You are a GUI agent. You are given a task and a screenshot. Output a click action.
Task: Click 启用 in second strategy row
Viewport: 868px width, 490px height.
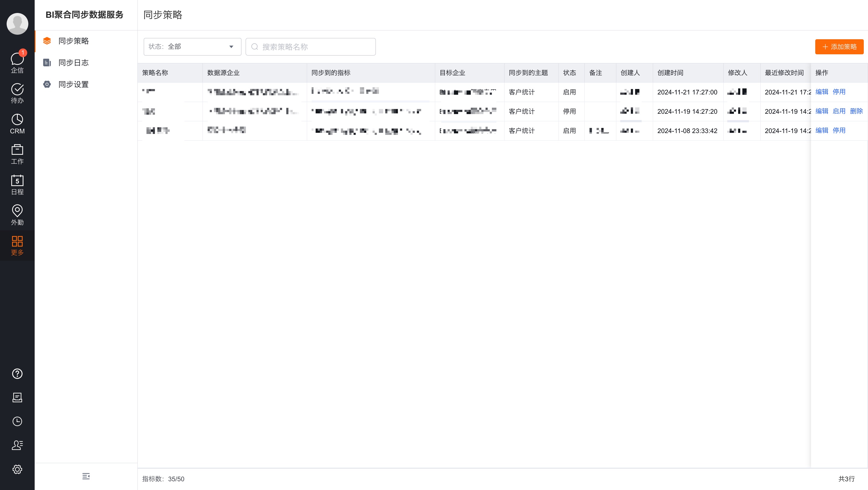pos(839,111)
